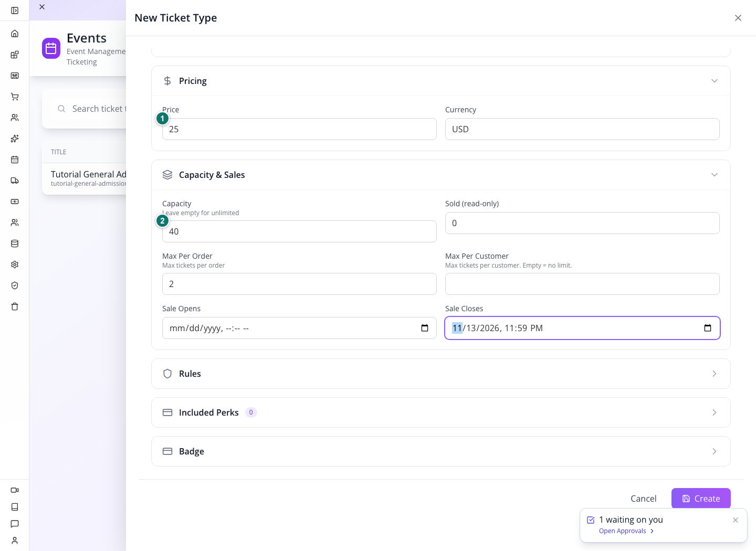Focus the empty Max Per Customer field
This screenshot has height=551, width=756.
(582, 284)
